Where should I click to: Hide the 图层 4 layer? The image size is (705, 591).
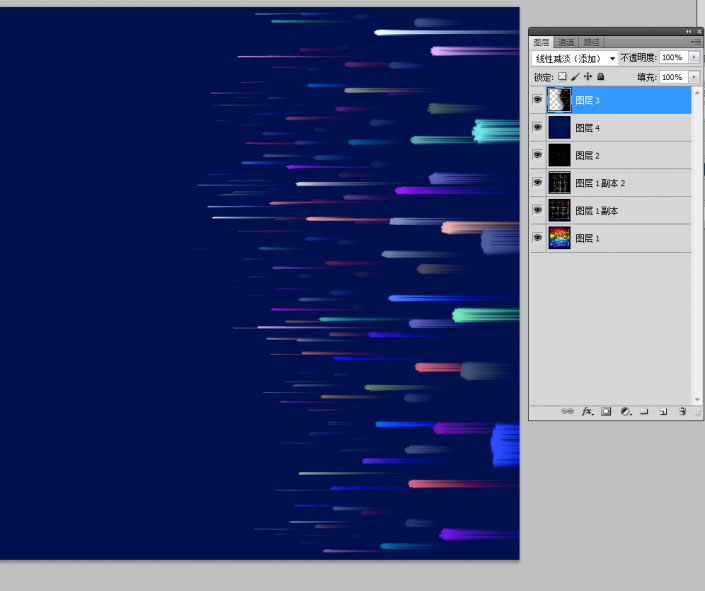(x=538, y=128)
